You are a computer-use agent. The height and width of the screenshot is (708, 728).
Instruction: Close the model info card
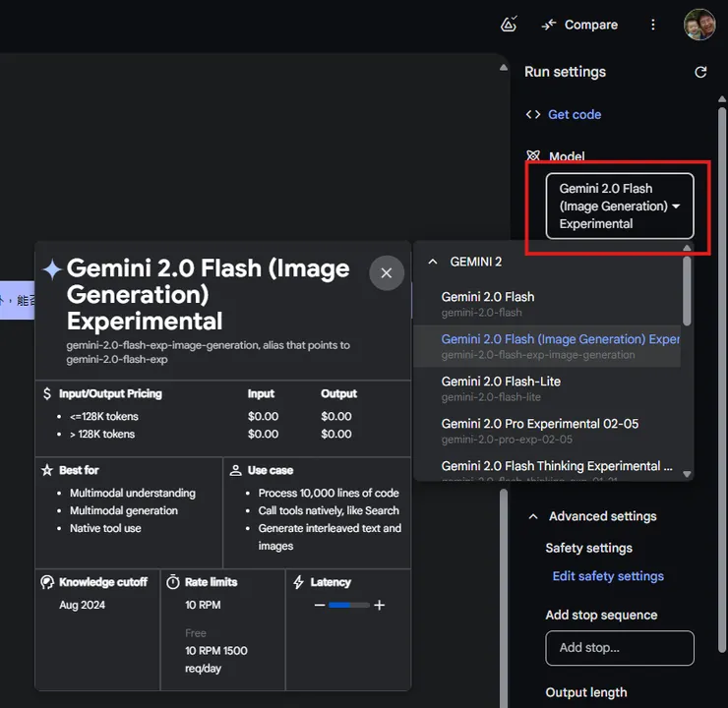click(x=387, y=272)
